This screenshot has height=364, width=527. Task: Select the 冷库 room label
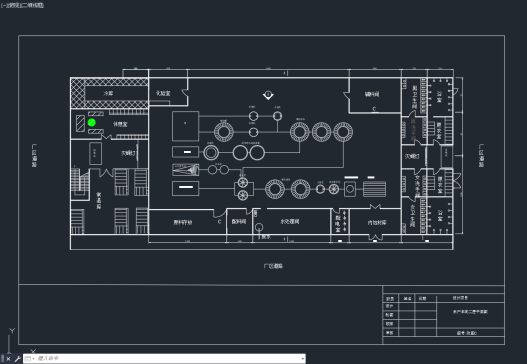point(108,93)
